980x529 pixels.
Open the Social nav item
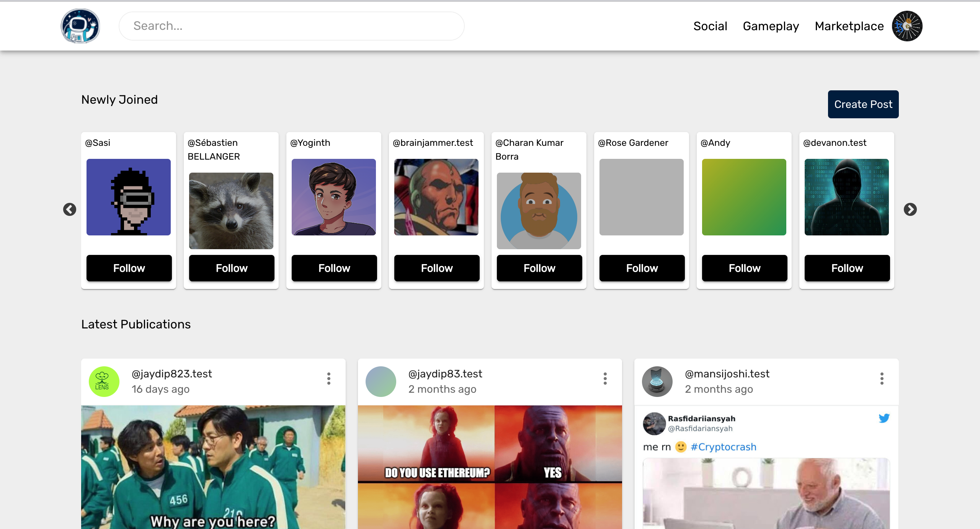710,26
